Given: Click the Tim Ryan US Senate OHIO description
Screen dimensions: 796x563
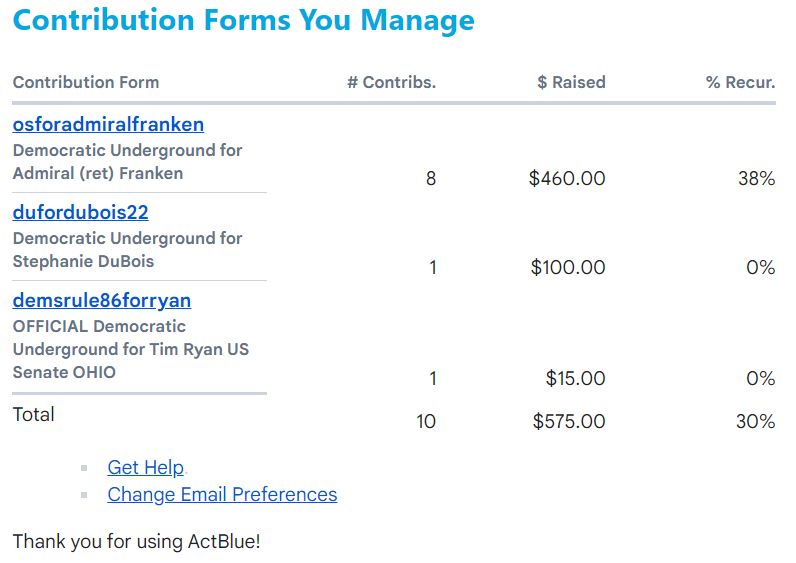Looking at the screenshot, I should click(x=130, y=349).
